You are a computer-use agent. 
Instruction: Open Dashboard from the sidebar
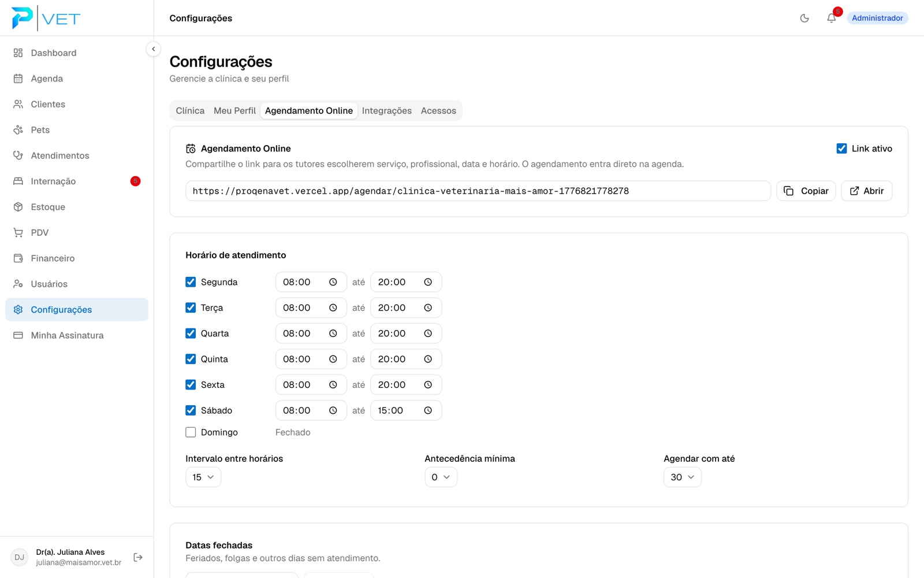(77, 53)
